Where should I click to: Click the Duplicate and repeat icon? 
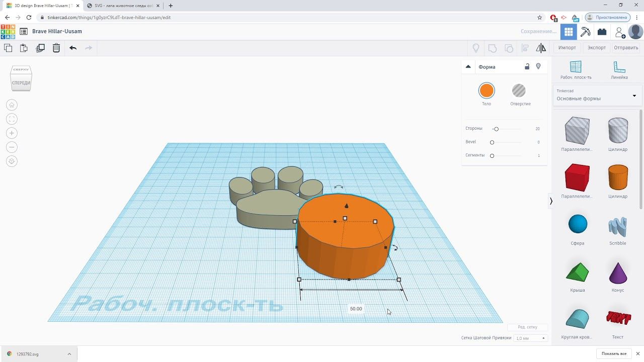(40, 48)
